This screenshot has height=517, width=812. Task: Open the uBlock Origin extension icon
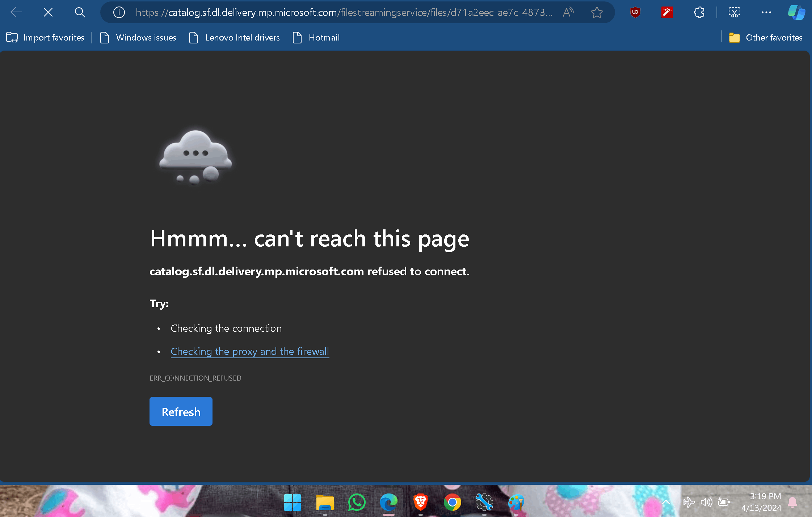coord(635,13)
